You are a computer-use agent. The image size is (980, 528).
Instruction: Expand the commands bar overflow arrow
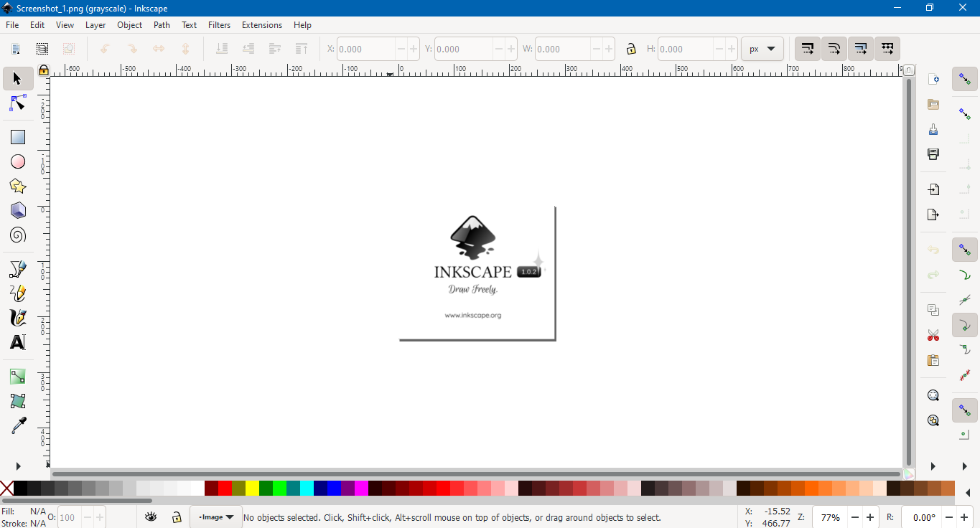(x=933, y=466)
